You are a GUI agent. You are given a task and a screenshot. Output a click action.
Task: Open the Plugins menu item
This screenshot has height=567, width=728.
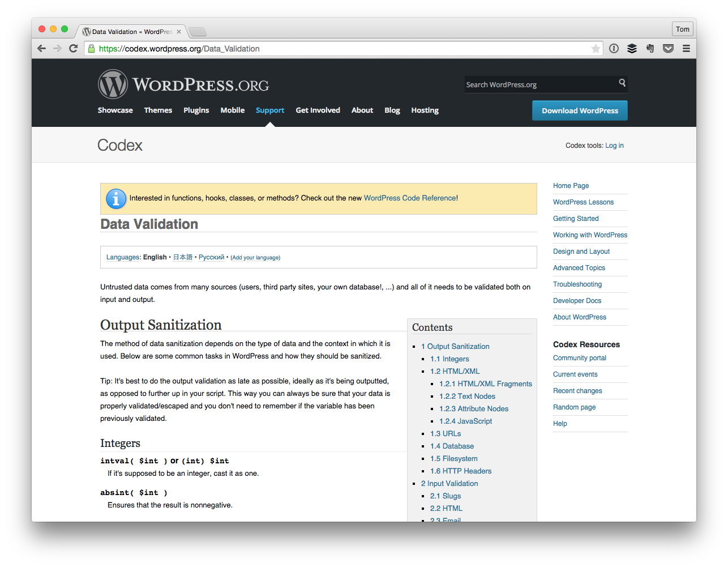[196, 110]
